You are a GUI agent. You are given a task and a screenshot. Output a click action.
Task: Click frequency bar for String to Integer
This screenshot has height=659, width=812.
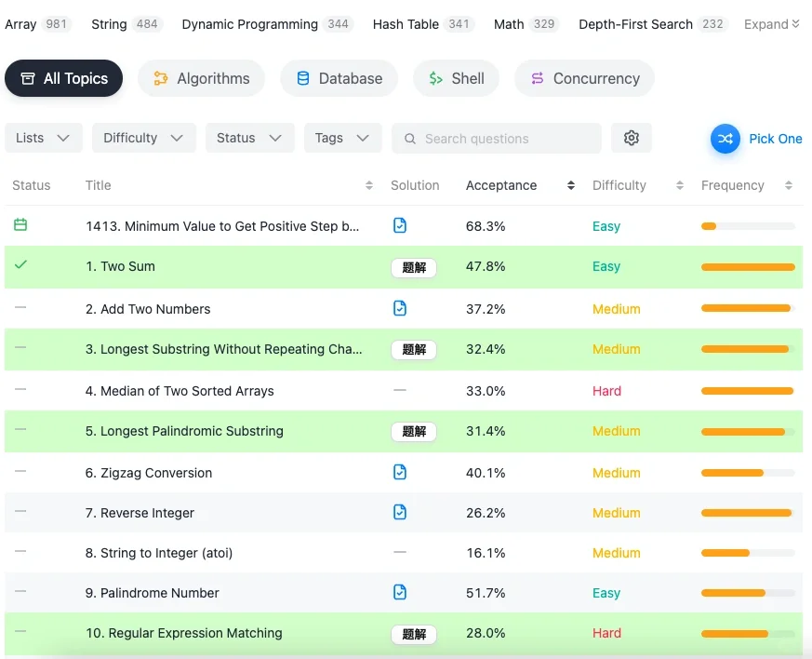pos(748,553)
